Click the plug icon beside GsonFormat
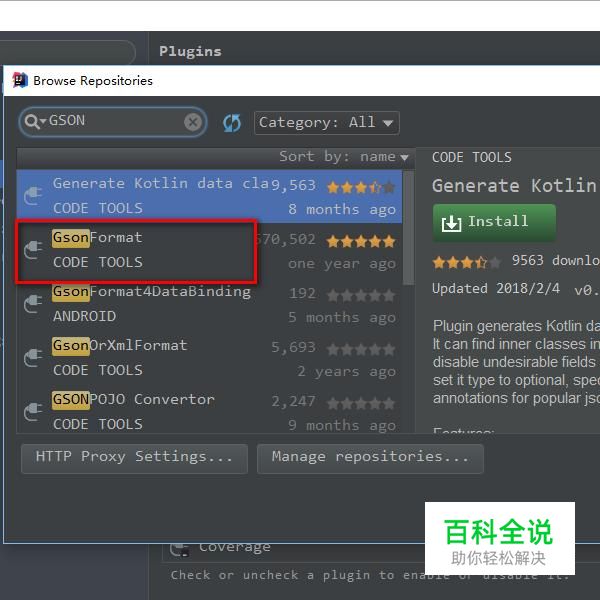Image resolution: width=600 pixels, height=600 pixels. click(33, 250)
